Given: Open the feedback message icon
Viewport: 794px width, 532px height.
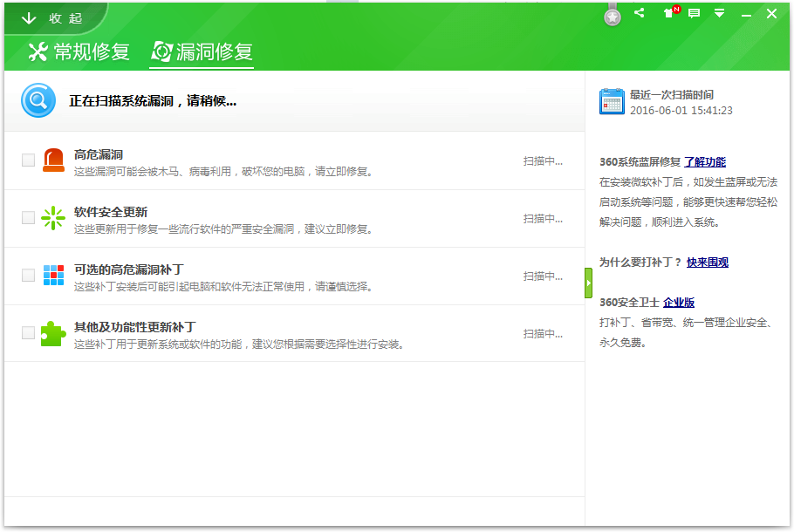Looking at the screenshot, I should pos(695,13).
